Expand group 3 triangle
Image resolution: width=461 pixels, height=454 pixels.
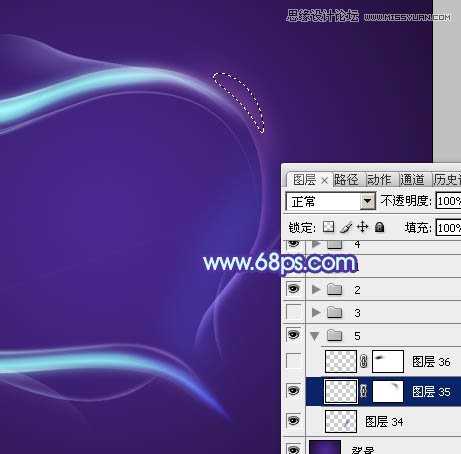pyautogui.click(x=316, y=312)
